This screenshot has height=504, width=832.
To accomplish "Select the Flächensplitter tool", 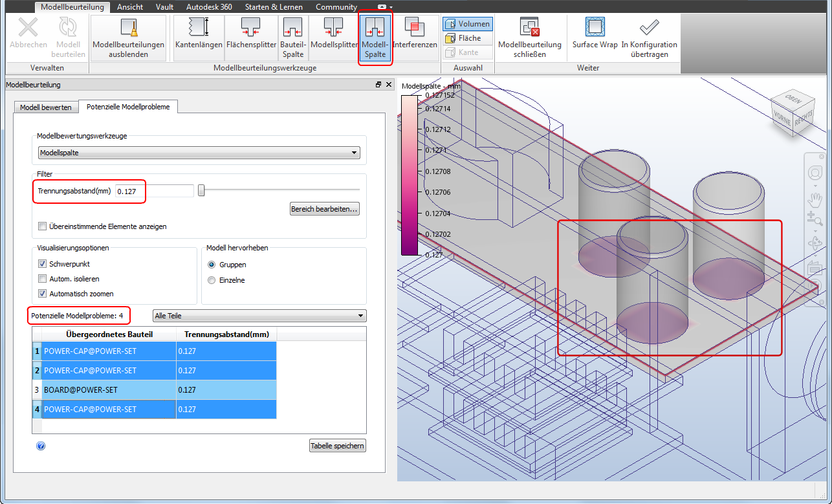I will coord(251,37).
